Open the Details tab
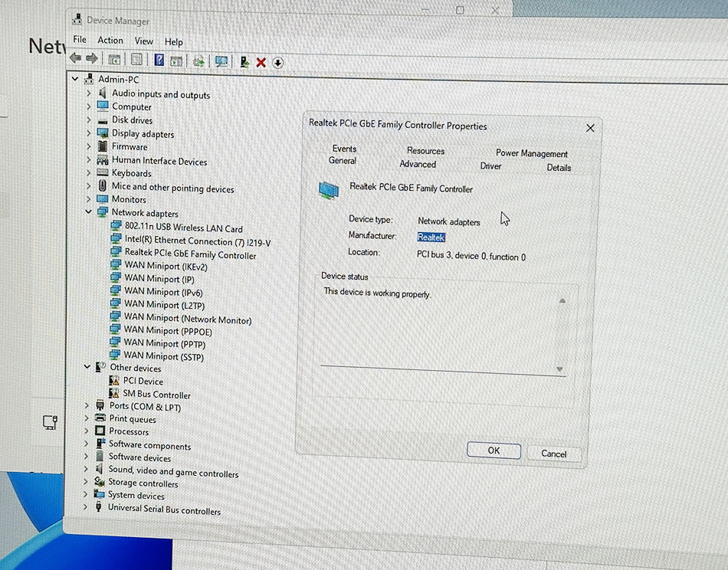This screenshot has width=728, height=570. (x=559, y=168)
